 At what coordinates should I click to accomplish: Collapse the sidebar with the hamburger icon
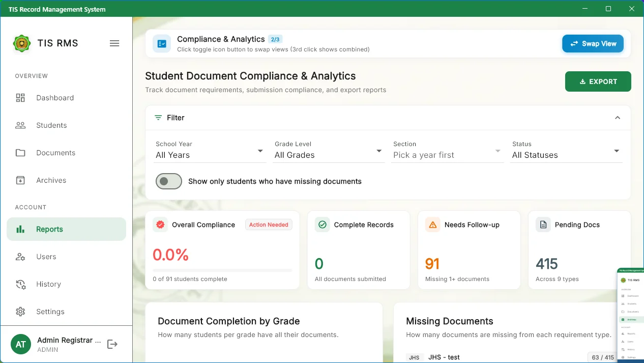114,43
